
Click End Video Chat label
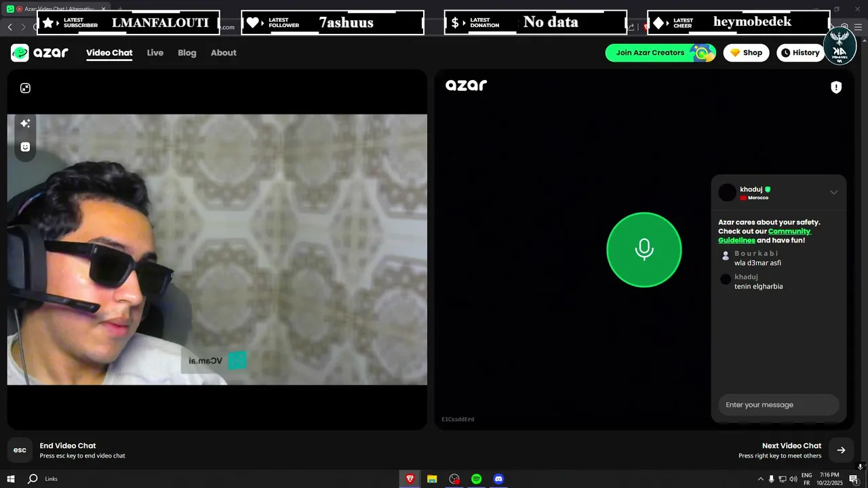coord(68,445)
